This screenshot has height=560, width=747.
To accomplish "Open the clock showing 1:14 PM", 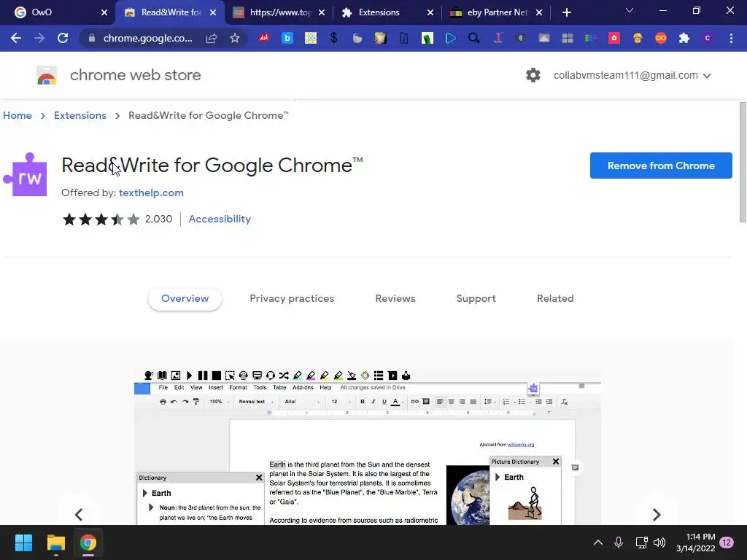I will coord(695,542).
